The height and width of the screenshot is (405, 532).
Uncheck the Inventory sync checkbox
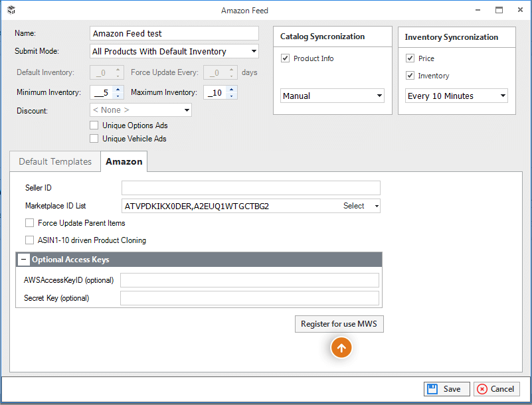pos(410,75)
